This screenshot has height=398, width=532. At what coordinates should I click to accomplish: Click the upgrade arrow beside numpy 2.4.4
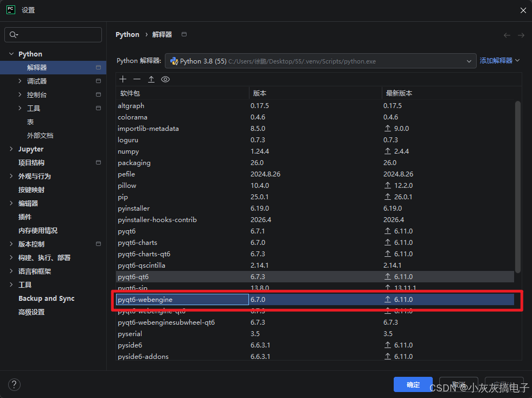click(x=387, y=151)
